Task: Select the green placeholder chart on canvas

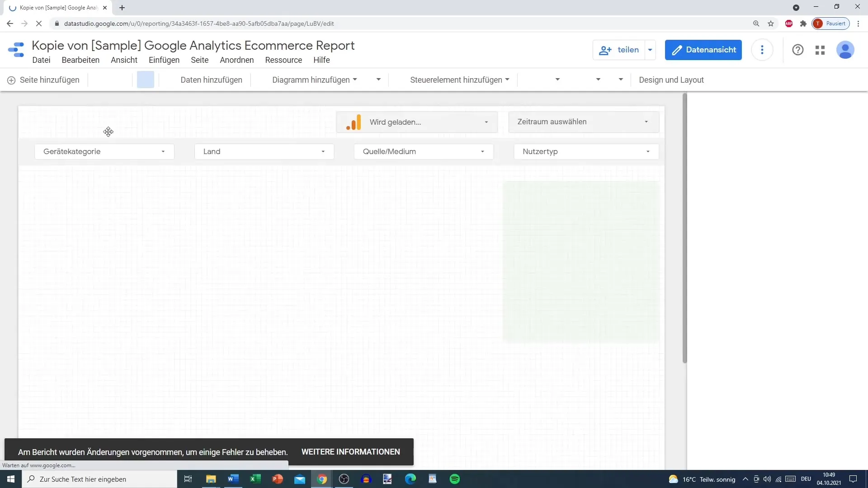Action: click(x=581, y=262)
